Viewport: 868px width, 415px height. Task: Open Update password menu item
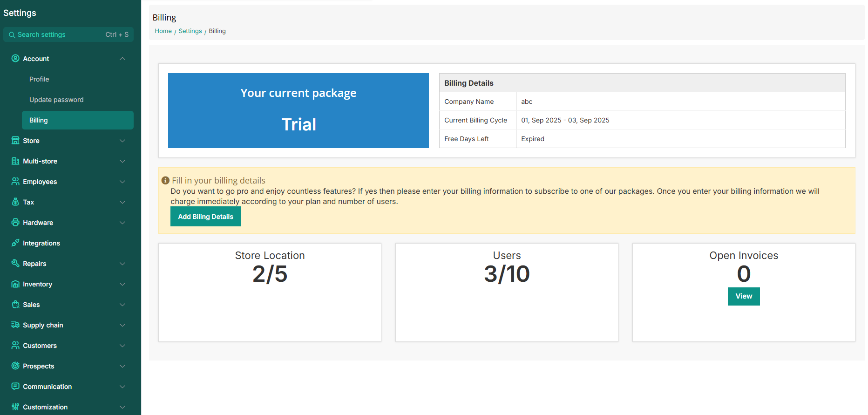point(56,100)
